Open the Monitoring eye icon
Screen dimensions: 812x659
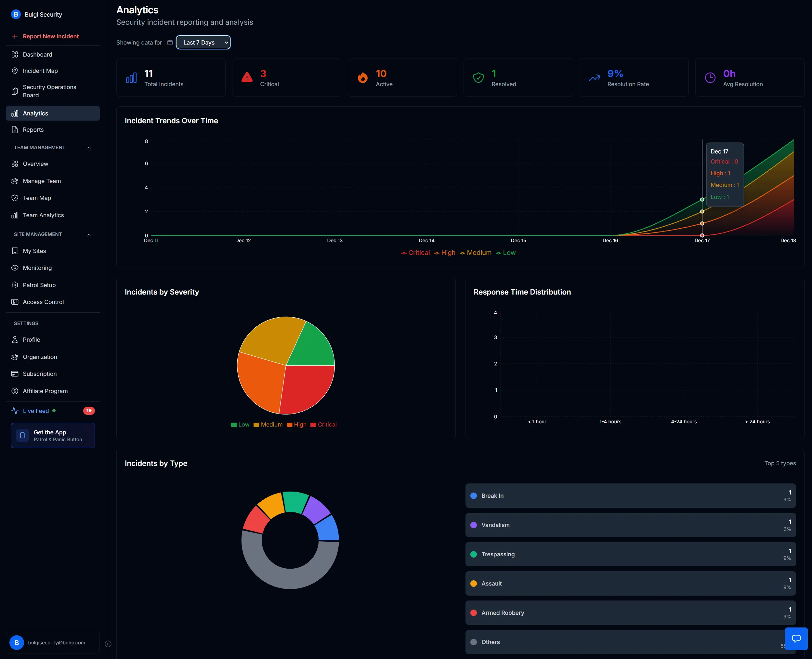pyautogui.click(x=14, y=268)
